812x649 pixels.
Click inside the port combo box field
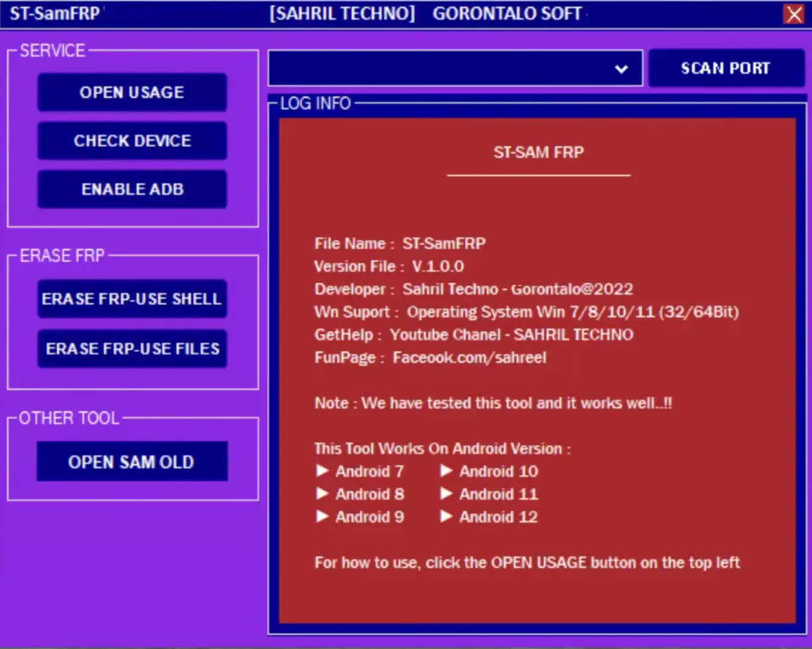point(455,68)
